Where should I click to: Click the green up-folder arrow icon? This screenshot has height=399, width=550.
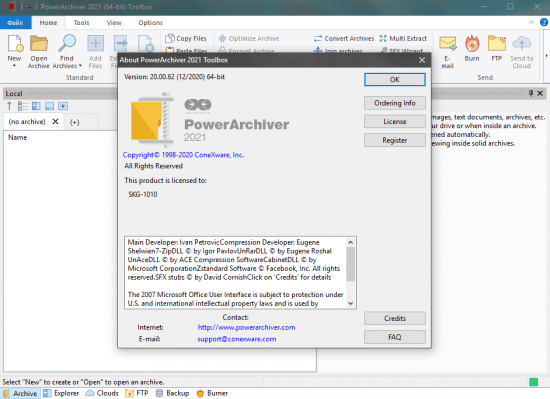tap(9, 106)
